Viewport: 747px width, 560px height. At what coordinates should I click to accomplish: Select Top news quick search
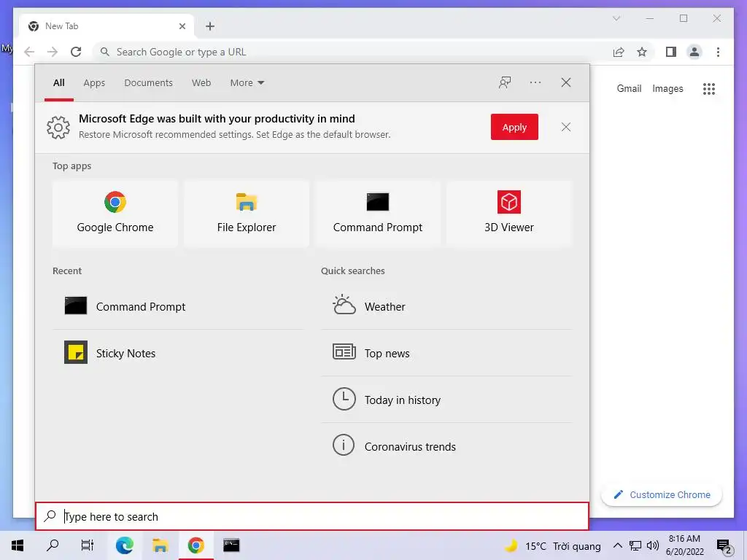pos(446,353)
